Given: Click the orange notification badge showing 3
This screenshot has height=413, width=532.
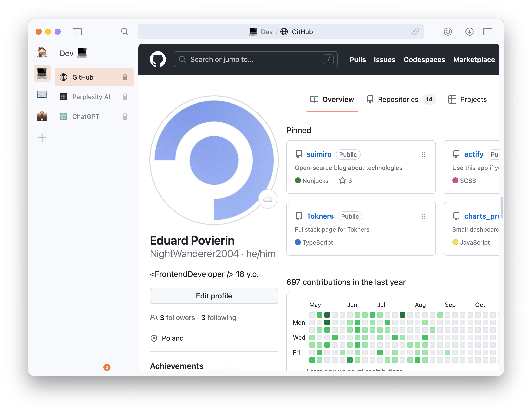Looking at the screenshot, I should (107, 367).
